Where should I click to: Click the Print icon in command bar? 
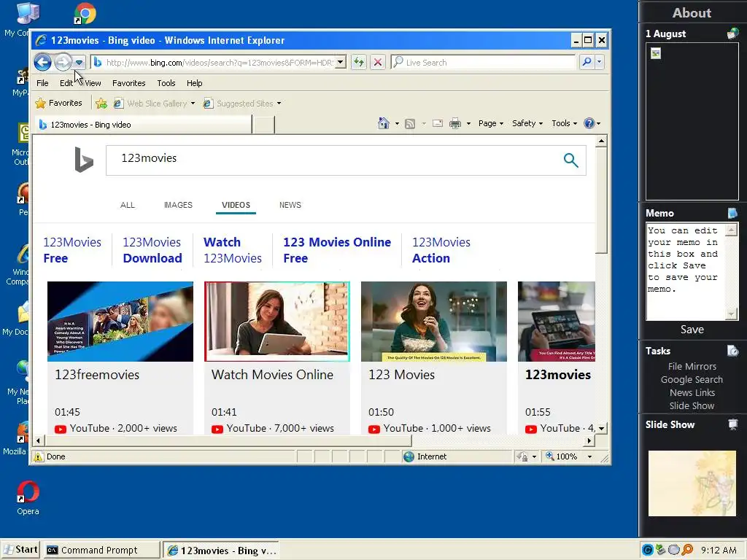tap(455, 124)
